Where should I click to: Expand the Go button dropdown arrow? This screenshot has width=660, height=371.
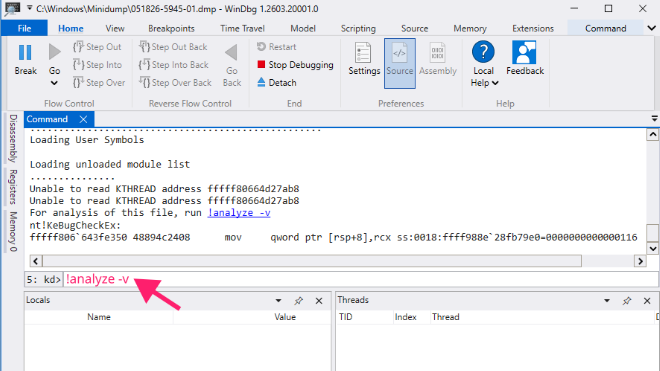point(54,83)
